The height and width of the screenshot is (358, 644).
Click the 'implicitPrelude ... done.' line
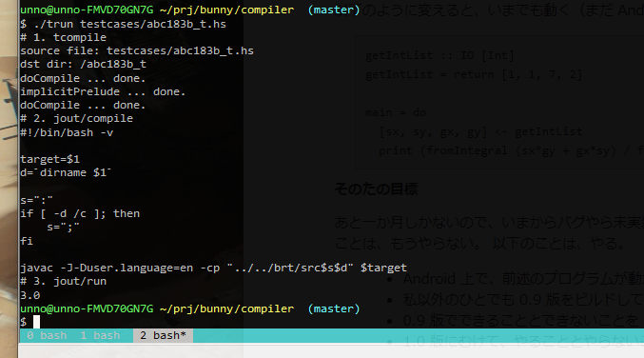(103, 91)
